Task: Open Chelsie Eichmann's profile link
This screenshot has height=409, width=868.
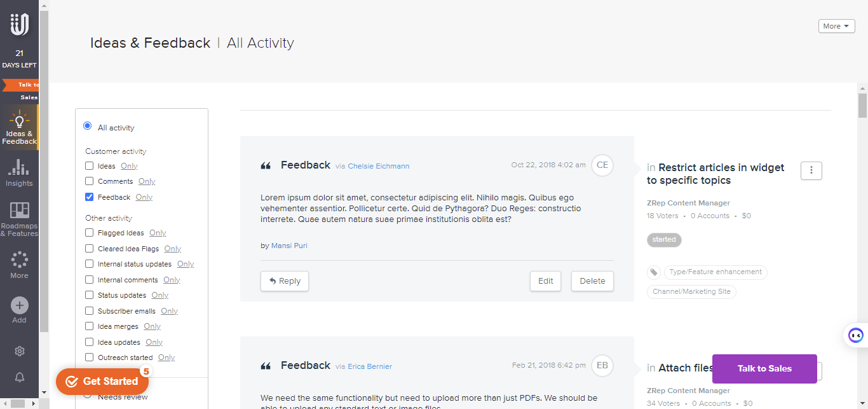Action: (378, 166)
